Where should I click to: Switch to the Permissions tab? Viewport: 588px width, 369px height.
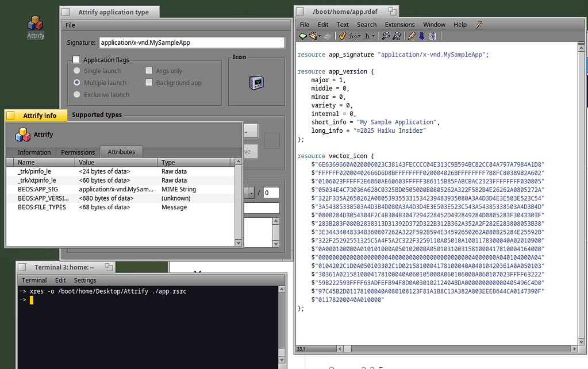(78, 152)
